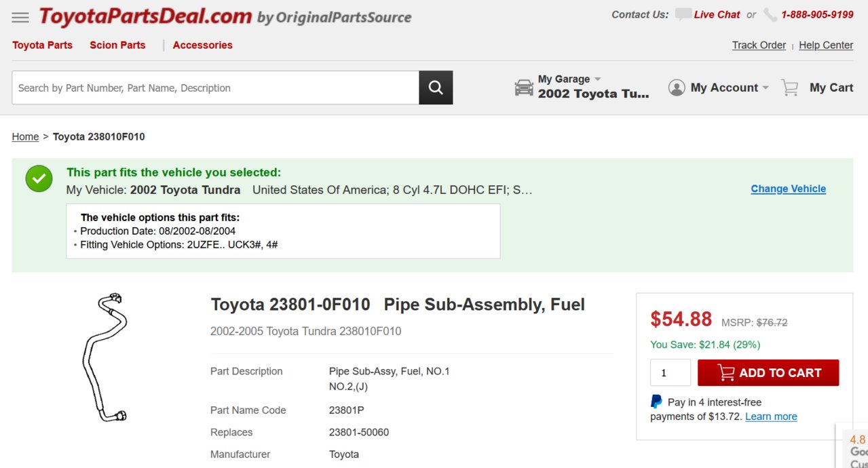Click the MSRP $76.72 text
868x468 pixels.
(x=754, y=323)
